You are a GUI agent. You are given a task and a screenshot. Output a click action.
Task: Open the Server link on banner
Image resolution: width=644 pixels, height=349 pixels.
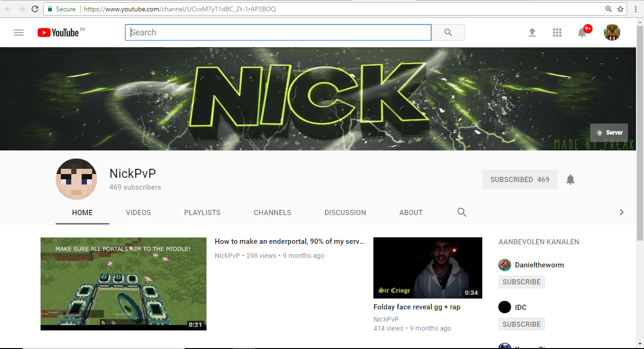coord(609,133)
